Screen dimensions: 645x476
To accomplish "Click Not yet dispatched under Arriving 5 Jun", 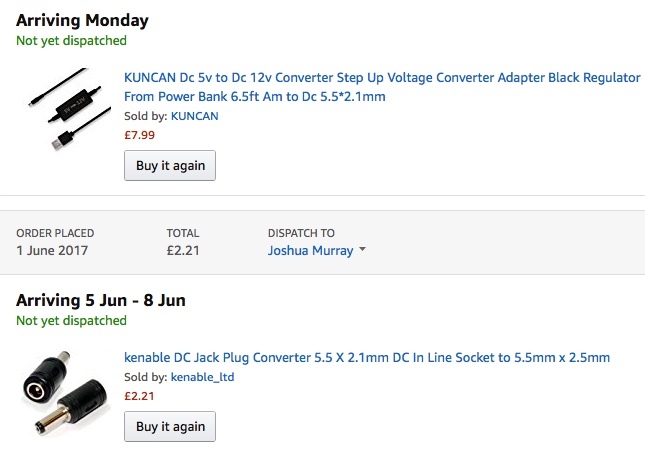I will tap(71, 321).
